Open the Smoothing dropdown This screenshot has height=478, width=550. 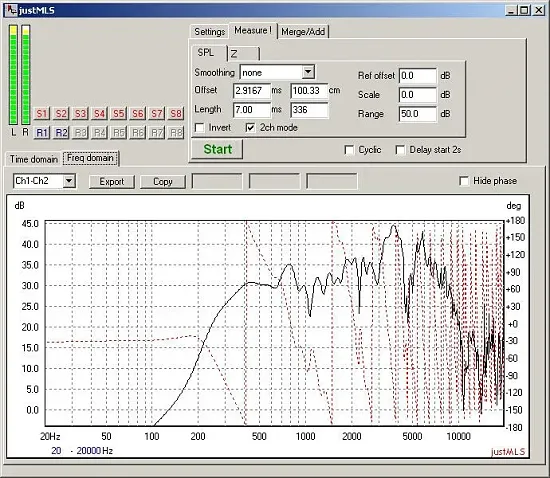pos(308,72)
